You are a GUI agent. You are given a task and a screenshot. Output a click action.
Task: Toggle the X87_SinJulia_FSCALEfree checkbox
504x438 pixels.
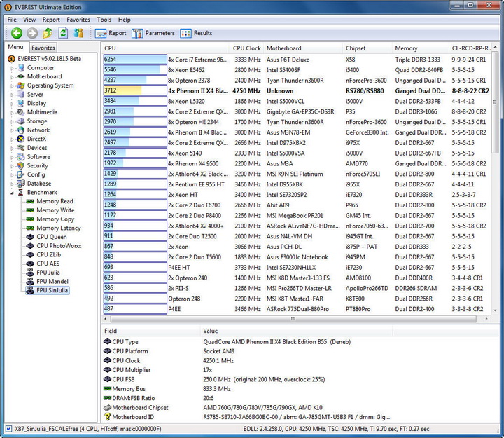point(9,429)
